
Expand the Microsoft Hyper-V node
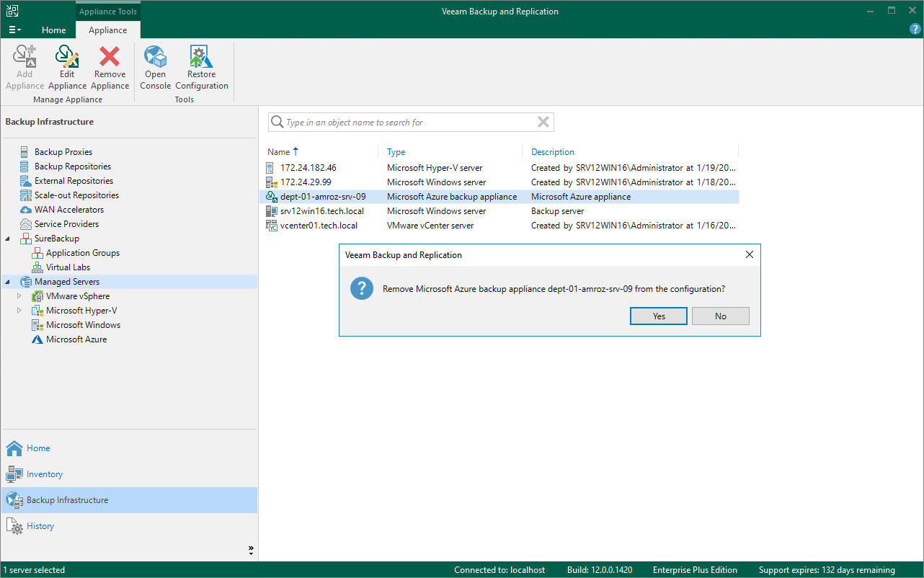pyautogui.click(x=19, y=311)
